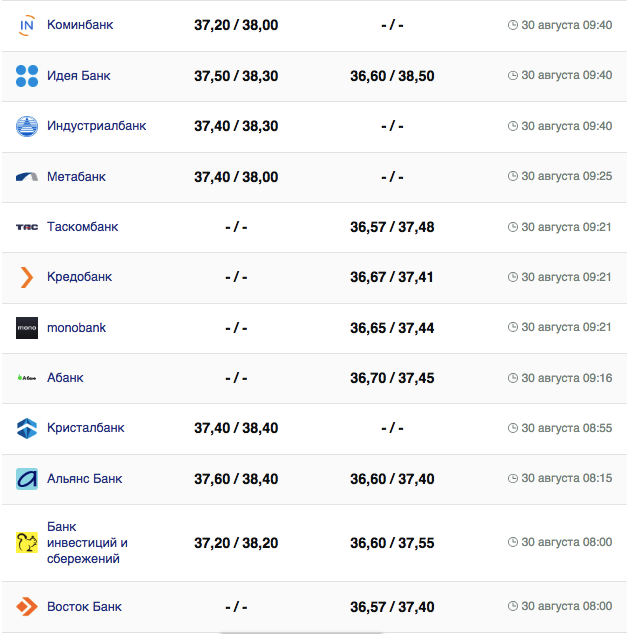The width and height of the screenshot is (629, 634).
Task: Open the Коминбанк bank link
Action: (80, 25)
